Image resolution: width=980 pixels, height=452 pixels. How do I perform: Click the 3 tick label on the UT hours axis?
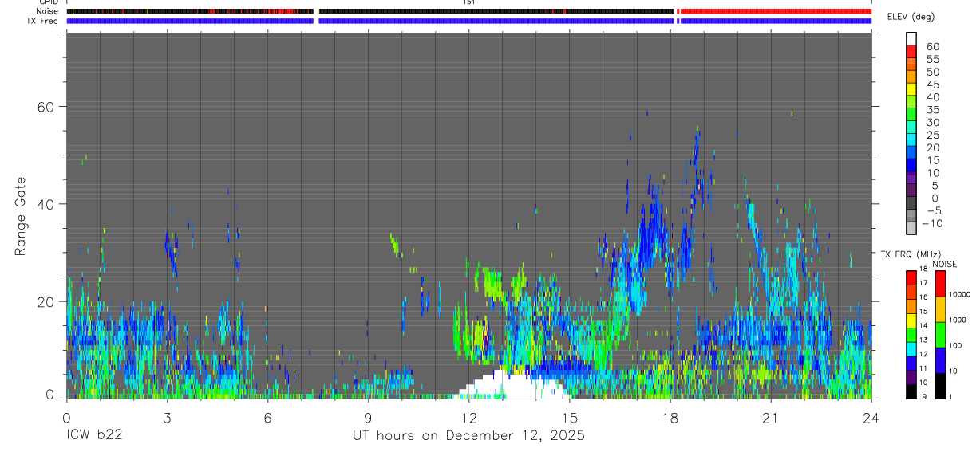tap(167, 417)
